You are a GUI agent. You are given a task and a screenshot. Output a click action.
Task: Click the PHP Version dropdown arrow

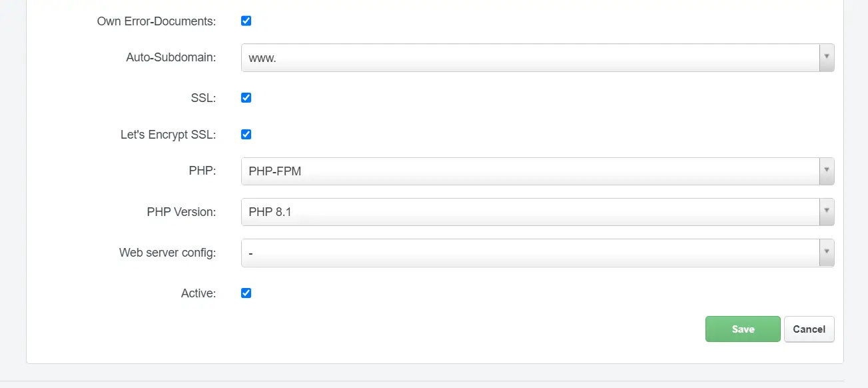[x=826, y=212]
